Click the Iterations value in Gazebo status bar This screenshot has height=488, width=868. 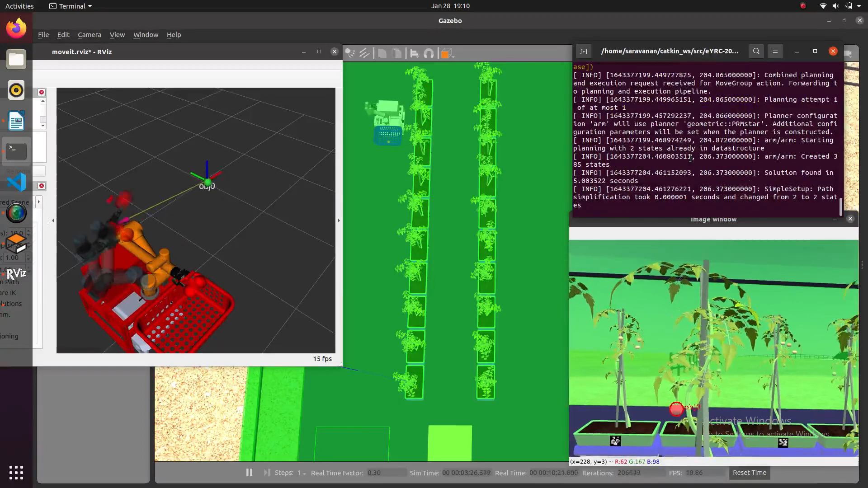[640, 473]
